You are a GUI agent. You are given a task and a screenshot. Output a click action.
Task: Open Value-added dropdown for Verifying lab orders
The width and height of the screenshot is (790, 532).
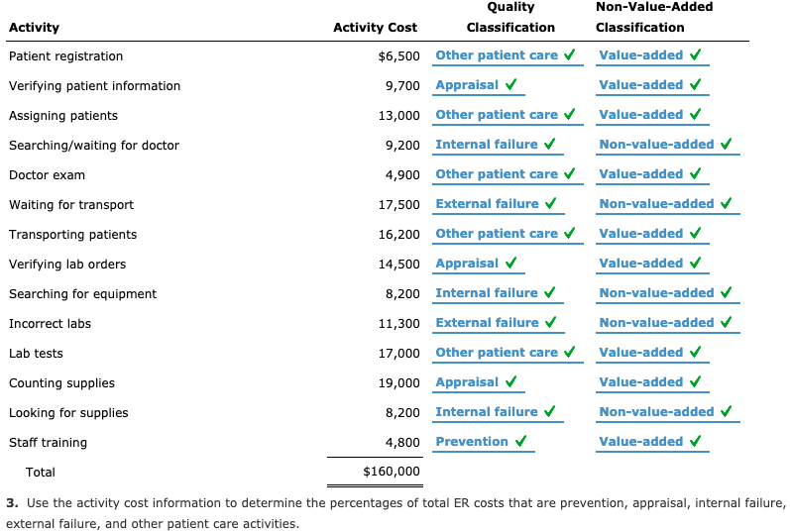tap(652, 264)
